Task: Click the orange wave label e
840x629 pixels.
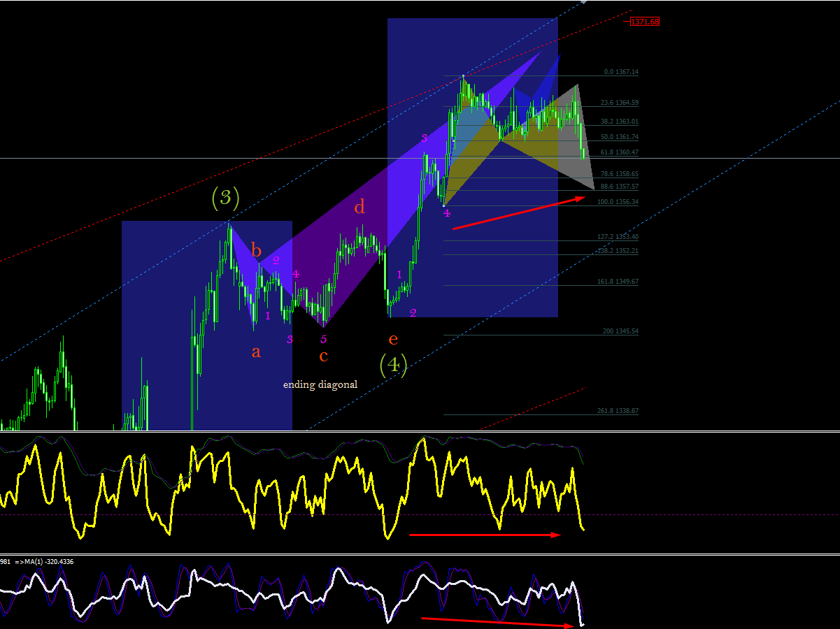Action: click(393, 339)
